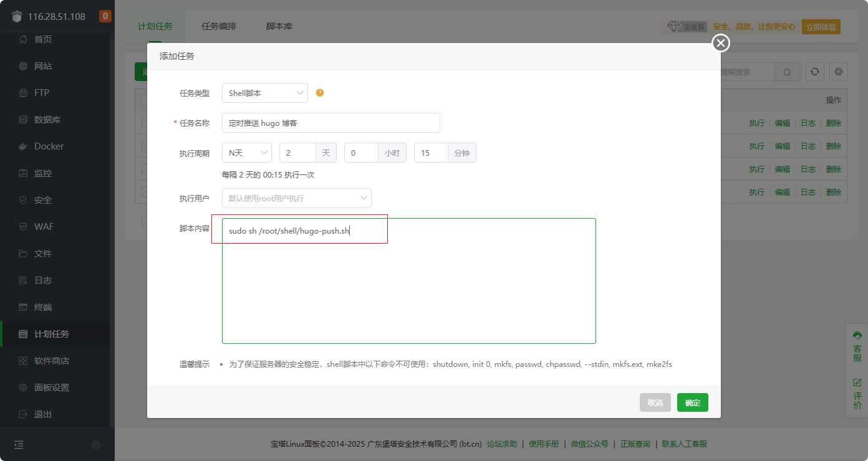Collapse the sidebar using the bottom-left menu icon
This screenshot has height=461, width=868.
coord(19,445)
